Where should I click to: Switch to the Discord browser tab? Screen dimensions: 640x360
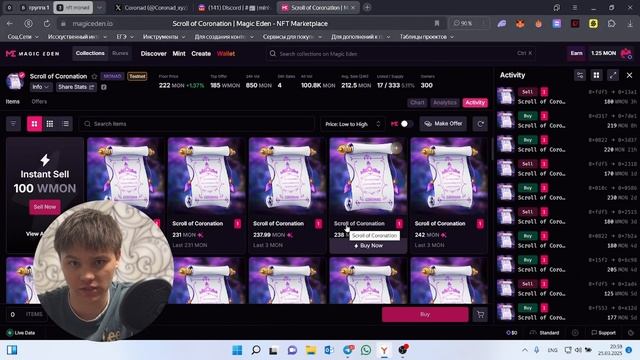pyautogui.click(x=233, y=7)
